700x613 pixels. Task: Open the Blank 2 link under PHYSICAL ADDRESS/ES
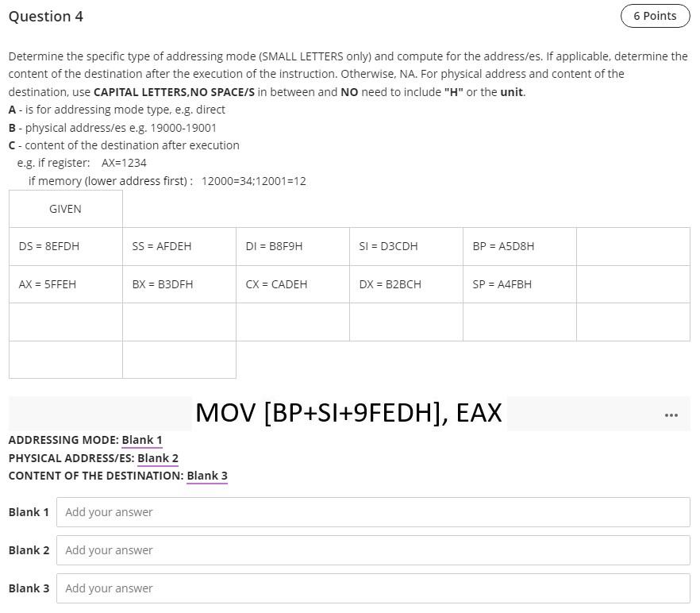pyautogui.click(x=157, y=457)
